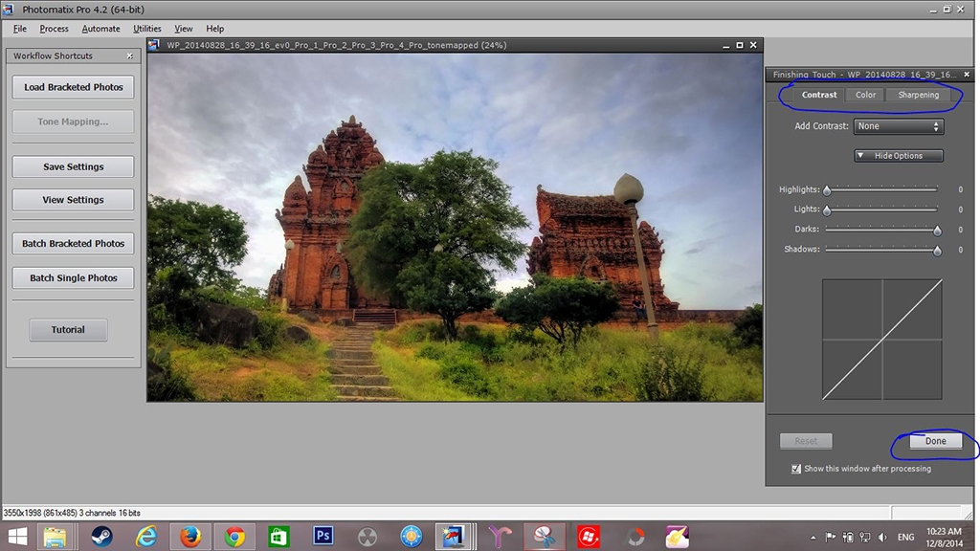Switch to the Color tab

[x=864, y=94]
